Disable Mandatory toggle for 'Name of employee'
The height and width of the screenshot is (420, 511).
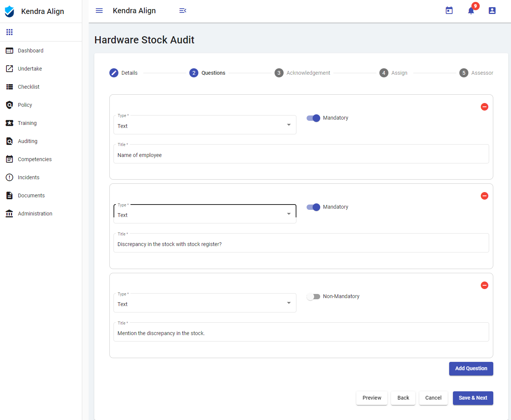click(313, 118)
